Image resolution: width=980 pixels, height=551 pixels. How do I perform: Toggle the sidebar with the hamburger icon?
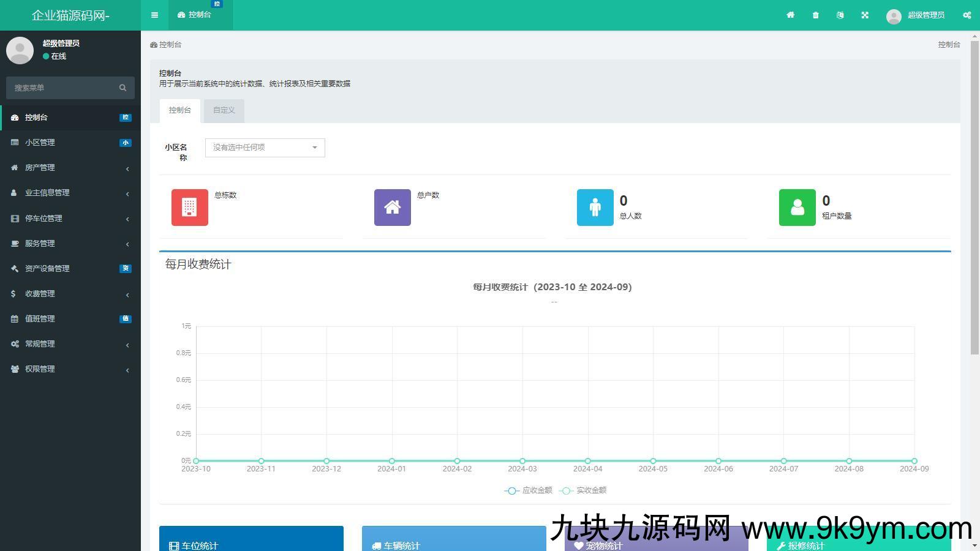[154, 15]
